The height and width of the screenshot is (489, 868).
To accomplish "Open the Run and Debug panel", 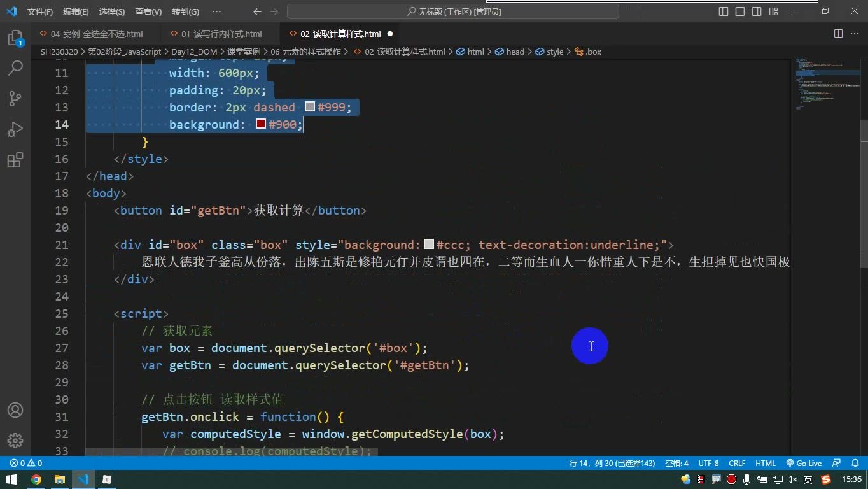I will (x=15, y=129).
